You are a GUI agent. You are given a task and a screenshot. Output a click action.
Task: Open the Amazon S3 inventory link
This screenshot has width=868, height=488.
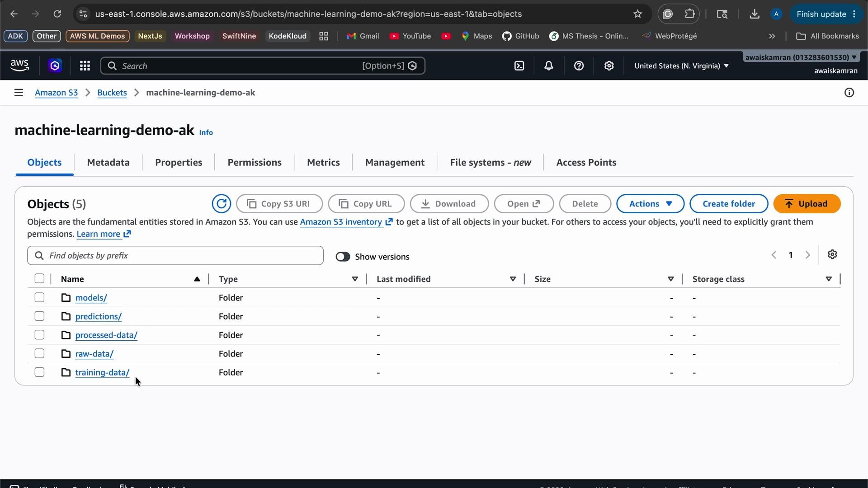click(x=346, y=222)
